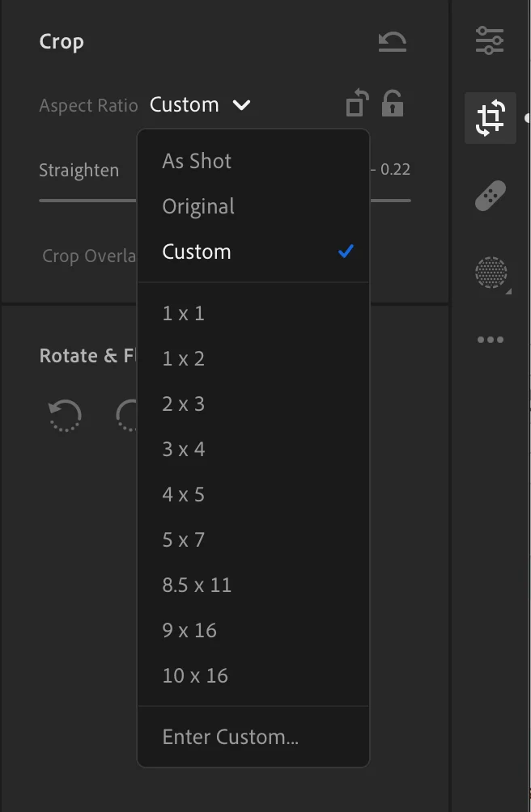Choose the 5 x 7 ratio
The image size is (531, 812).
181,539
